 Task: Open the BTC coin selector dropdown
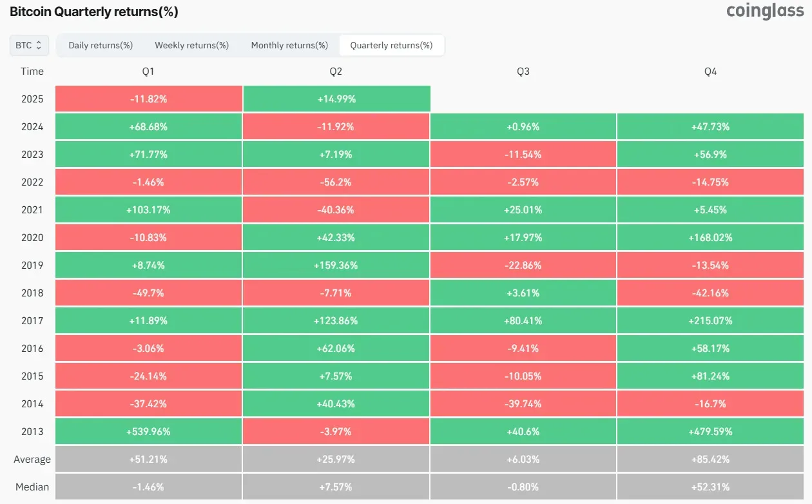coord(28,45)
